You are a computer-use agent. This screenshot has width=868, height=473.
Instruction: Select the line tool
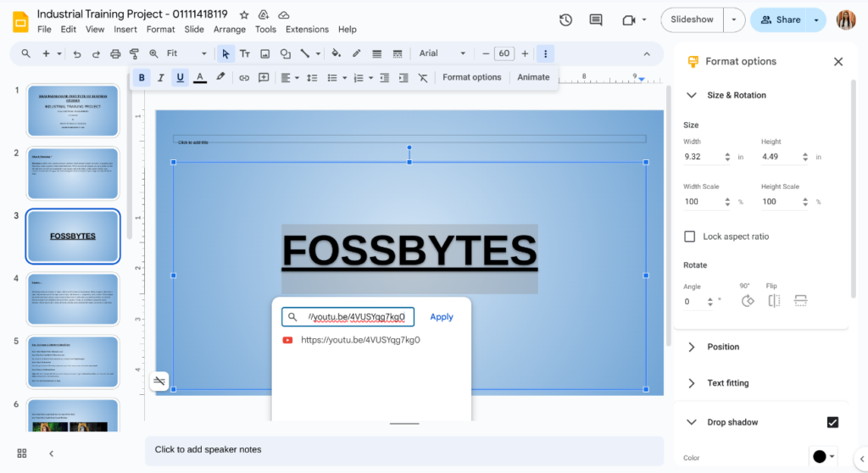305,53
